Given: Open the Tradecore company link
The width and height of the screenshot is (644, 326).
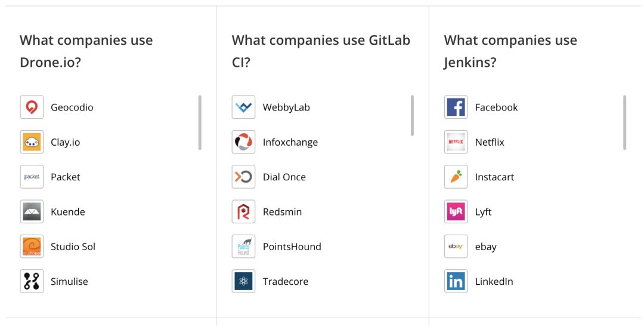Looking at the screenshot, I should 285,281.
